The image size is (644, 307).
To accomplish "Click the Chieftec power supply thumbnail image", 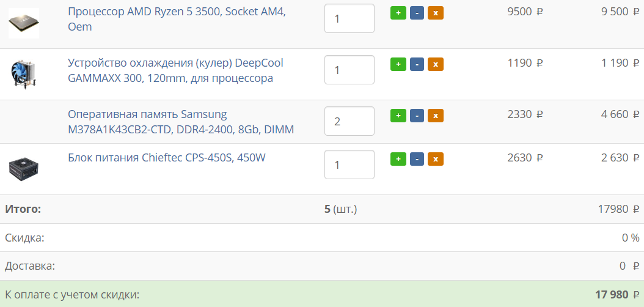I will click(24, 169).
